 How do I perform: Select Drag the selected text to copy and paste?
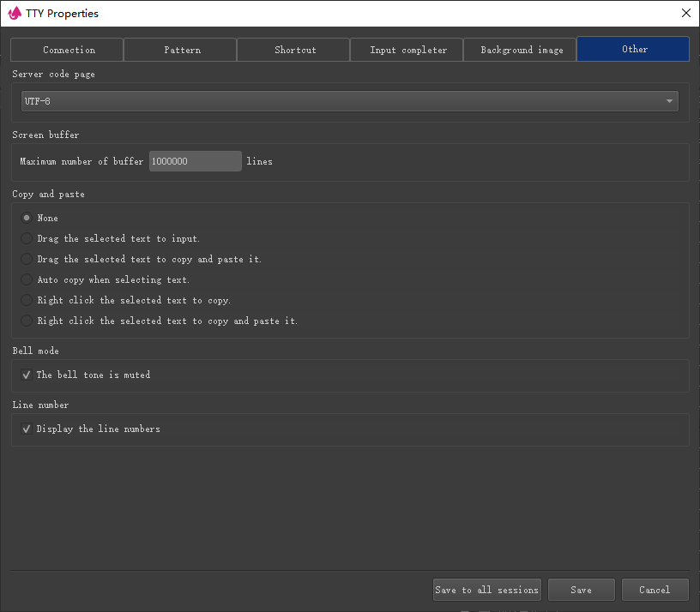click(27, 259)
